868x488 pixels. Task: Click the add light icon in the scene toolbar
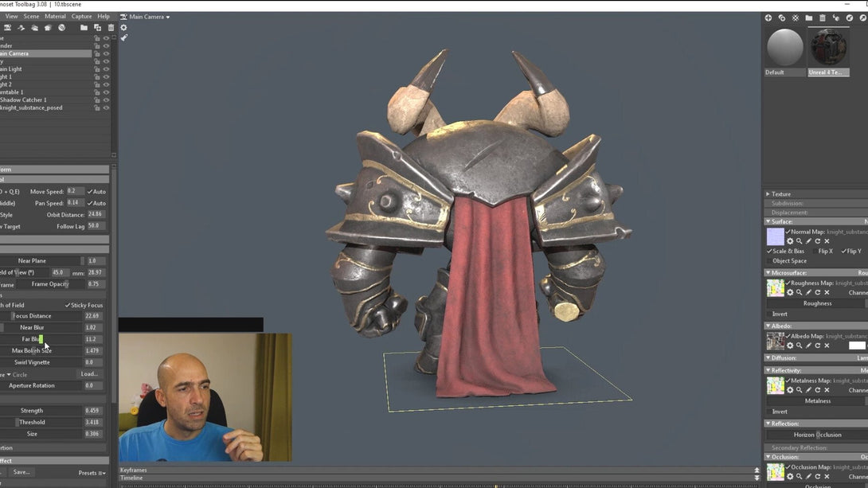21,28
